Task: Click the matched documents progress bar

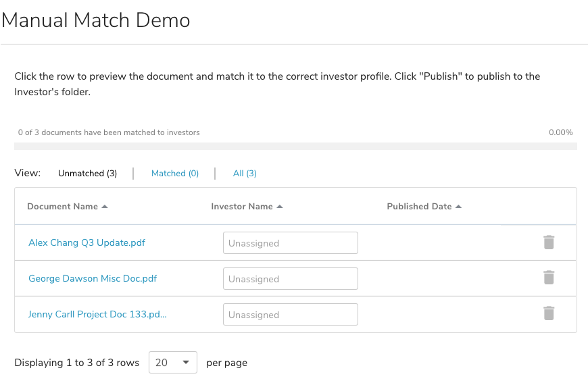Action: pyautogui.click(x=295, y=146)
